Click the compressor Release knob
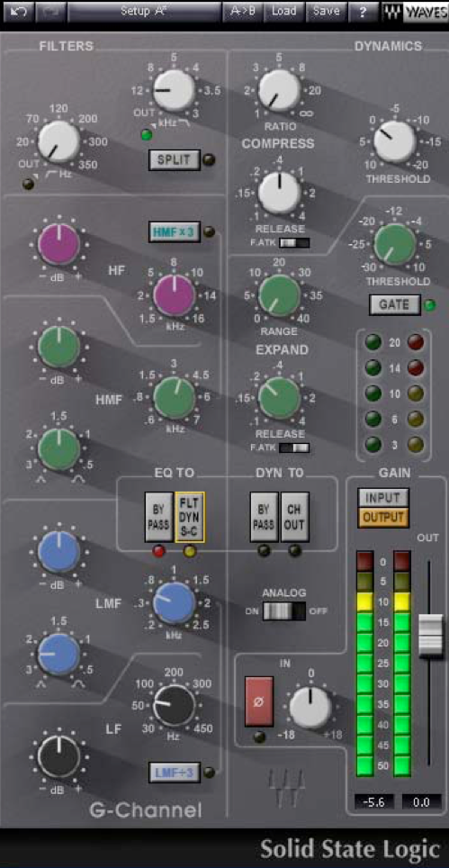 pyautogui.click(x=280, y=192)
